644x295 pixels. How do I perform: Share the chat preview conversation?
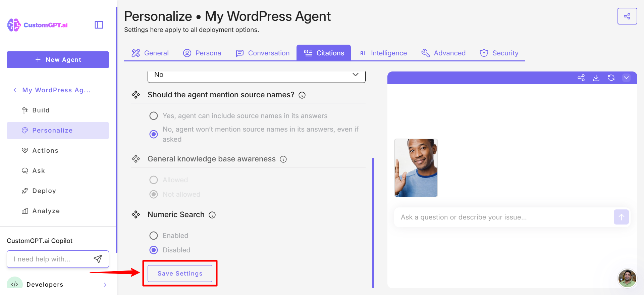[581, 78]
